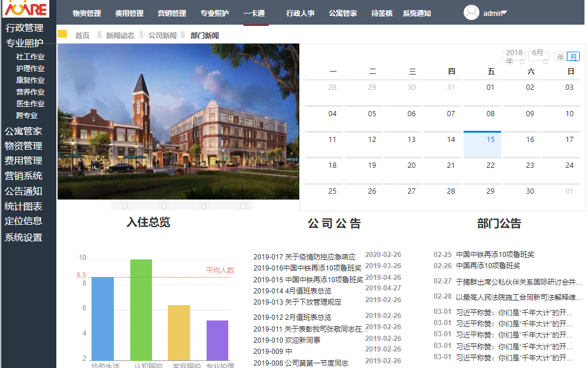
Task: Open the 6月 month dropdown
Action: 538,56
